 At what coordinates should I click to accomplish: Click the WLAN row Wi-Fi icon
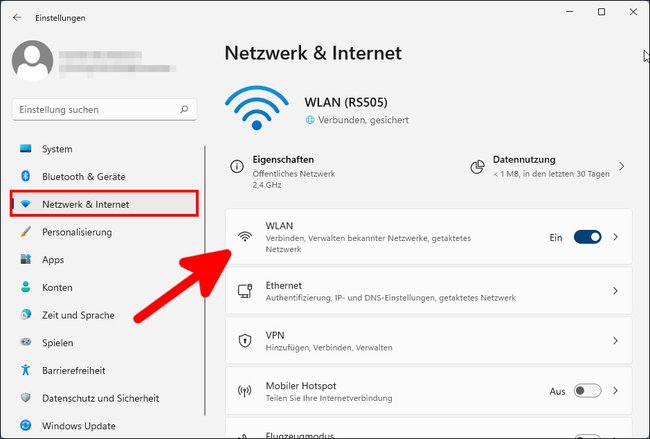245,237
